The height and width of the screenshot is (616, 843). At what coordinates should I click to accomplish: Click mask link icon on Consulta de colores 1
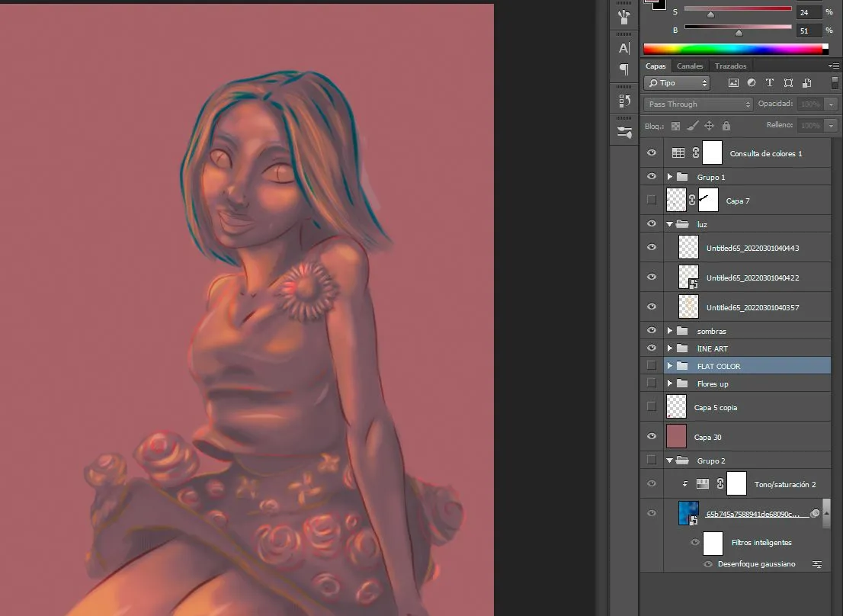[x=696, y=153]
